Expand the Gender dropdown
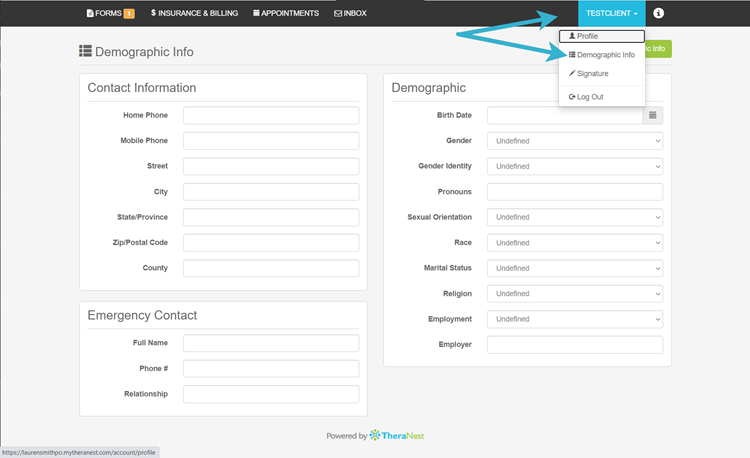The width and height of the screenshot is (750, 458). [x=574, y=141]
